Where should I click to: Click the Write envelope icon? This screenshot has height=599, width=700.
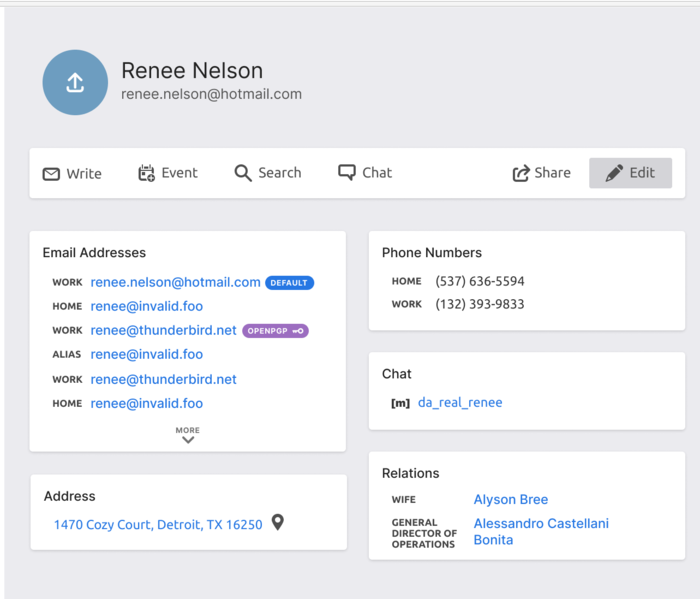[51, 174]
